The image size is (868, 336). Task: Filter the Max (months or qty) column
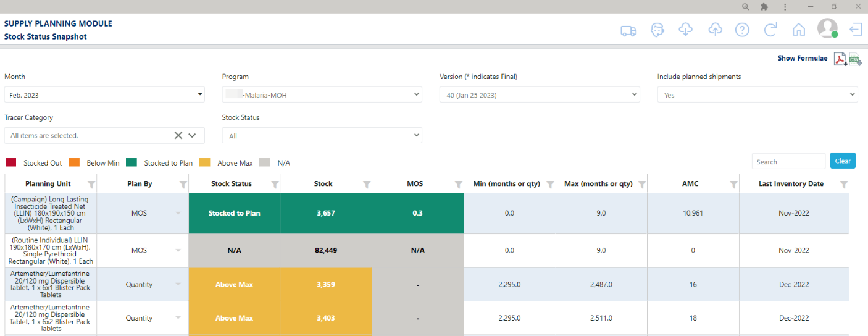642,184
